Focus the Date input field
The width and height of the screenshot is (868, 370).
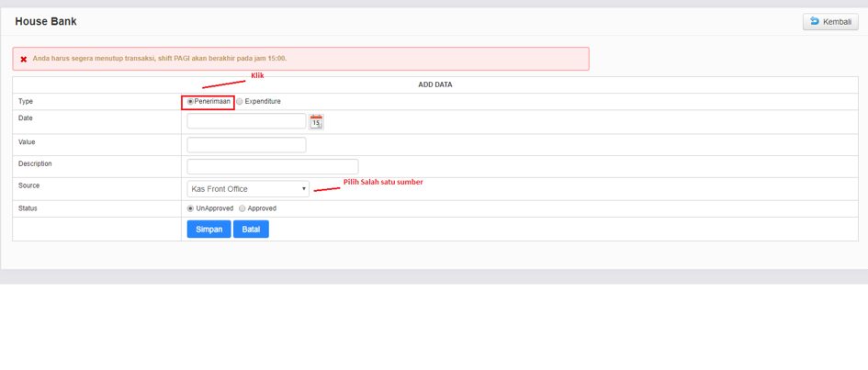coord(246,121)
